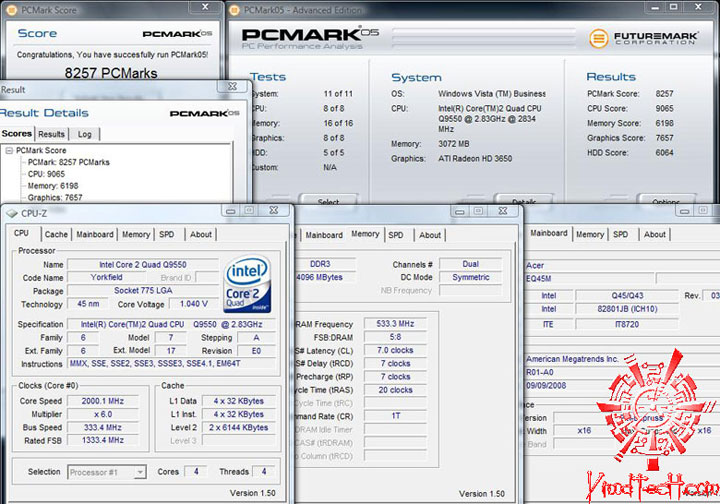Viewport: 720px width, 504px height.
Task: Open the About tab in first CPU-Z window
Action: 201,234
